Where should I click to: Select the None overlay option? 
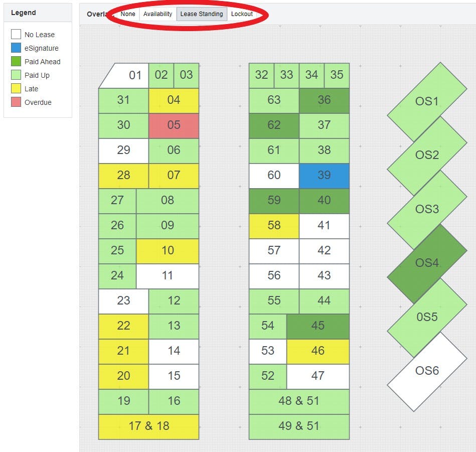128,14
